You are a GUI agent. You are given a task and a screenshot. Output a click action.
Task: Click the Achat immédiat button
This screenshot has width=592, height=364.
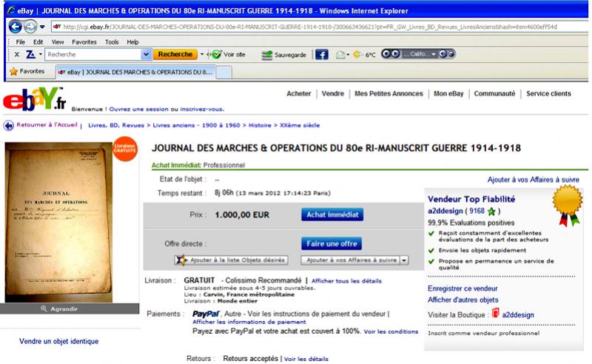332,215
